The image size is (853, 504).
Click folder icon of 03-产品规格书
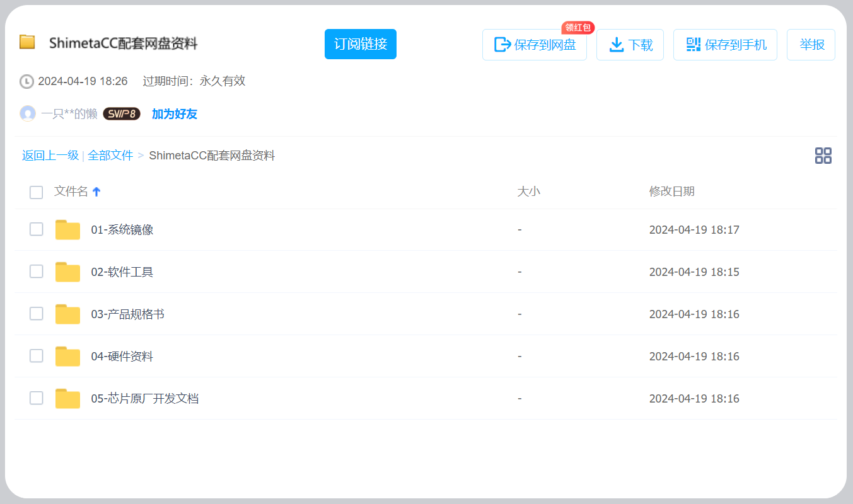[x=67, y=314]
